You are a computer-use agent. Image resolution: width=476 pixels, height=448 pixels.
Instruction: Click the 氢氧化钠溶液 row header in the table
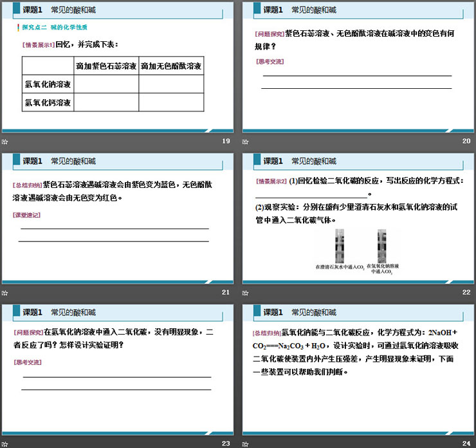(48, 84)
